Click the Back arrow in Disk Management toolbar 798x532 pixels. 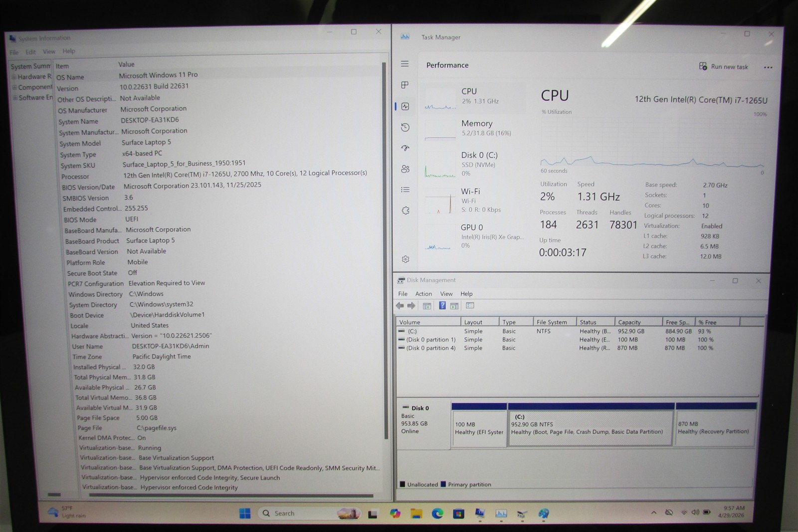(400, 306)
